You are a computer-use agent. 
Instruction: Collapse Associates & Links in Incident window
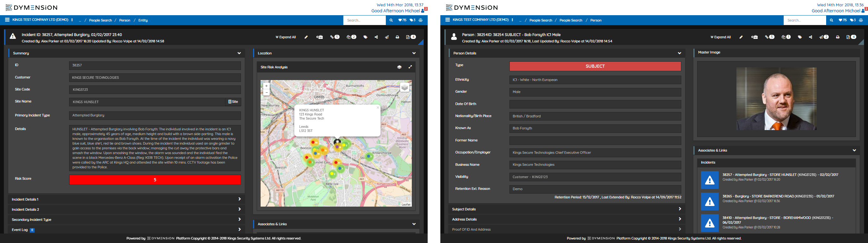414,224
